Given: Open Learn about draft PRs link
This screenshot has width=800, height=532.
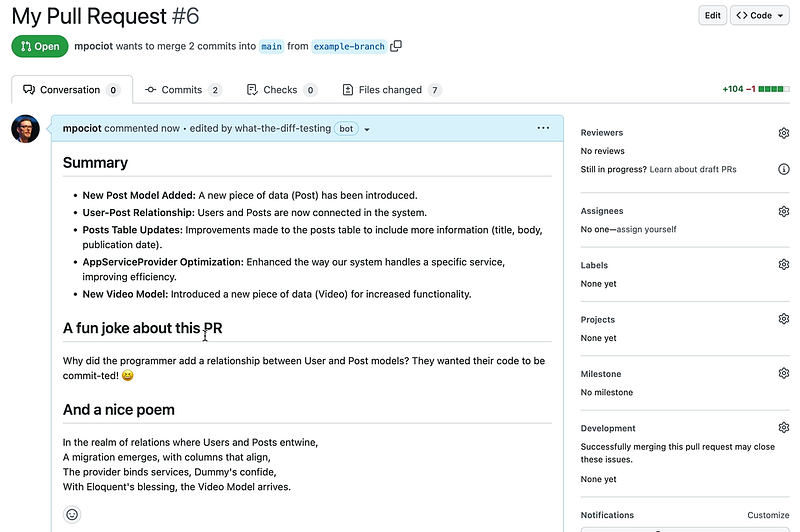Looking at the screenshot, I should 693,169.
